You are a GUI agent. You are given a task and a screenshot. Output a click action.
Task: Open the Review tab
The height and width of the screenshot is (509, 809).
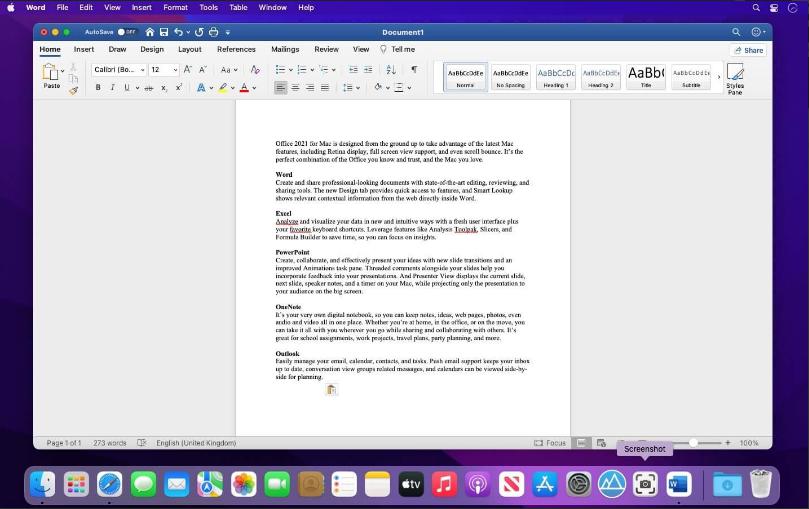327,50
